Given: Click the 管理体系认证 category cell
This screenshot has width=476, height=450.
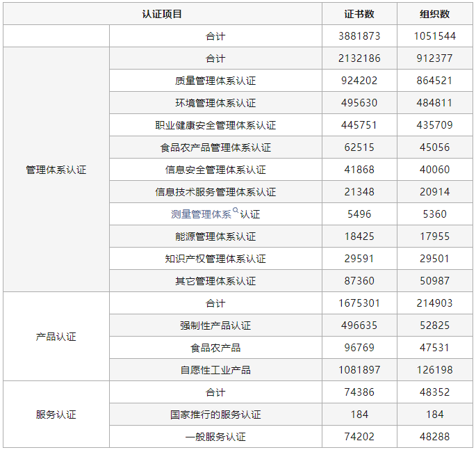Looking at the screenshot, I should point(56,170).
